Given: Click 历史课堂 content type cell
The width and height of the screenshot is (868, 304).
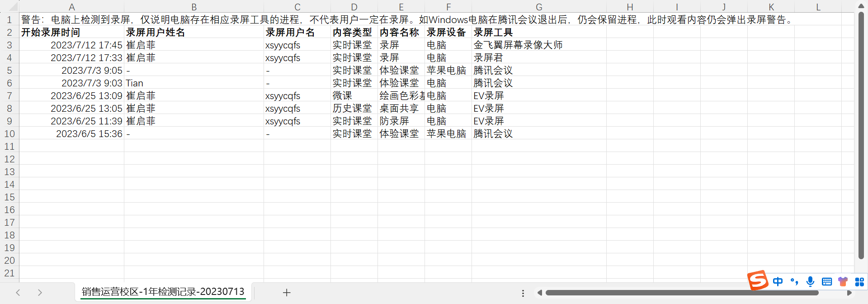Looking at the screenshot, I should tap(354, 109).
